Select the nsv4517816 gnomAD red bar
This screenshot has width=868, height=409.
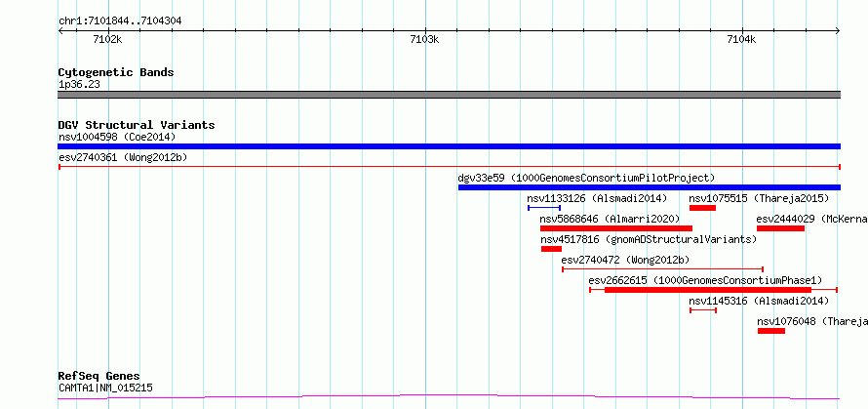point(551,249)
